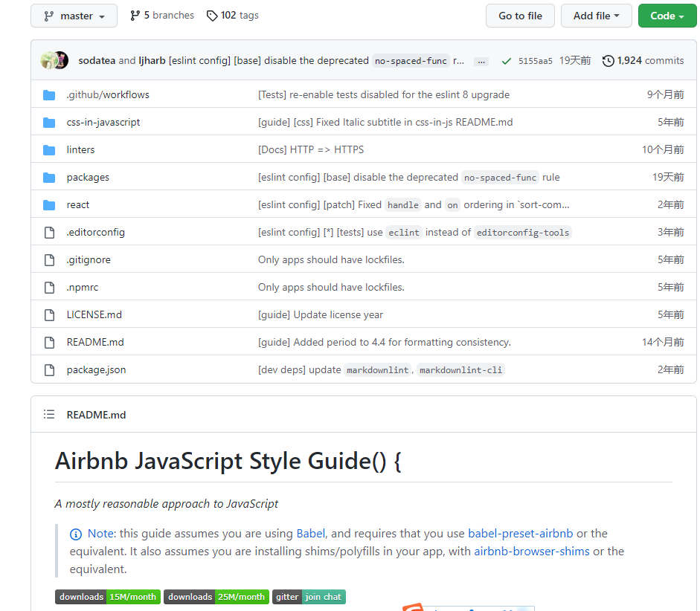Click the 5 branches link
This screenshot has width=700, height=611.
(162, 16)
